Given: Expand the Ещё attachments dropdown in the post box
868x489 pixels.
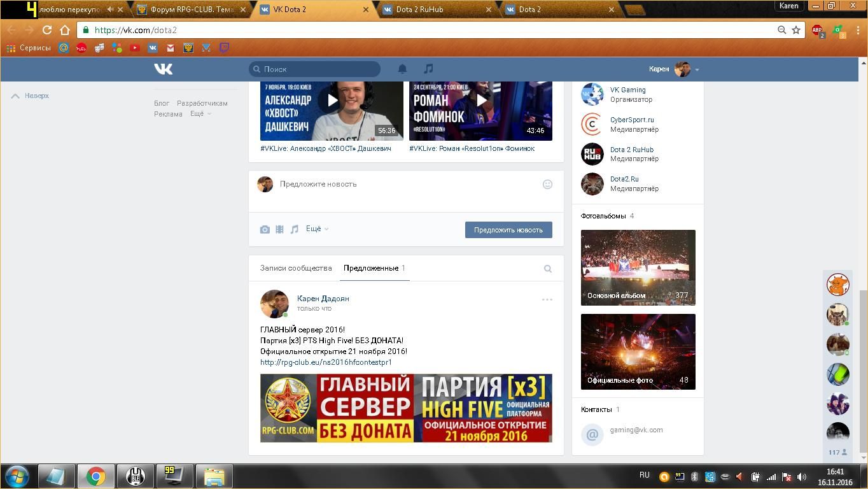Looking at the screenshot, I should [x=317, y=229].
